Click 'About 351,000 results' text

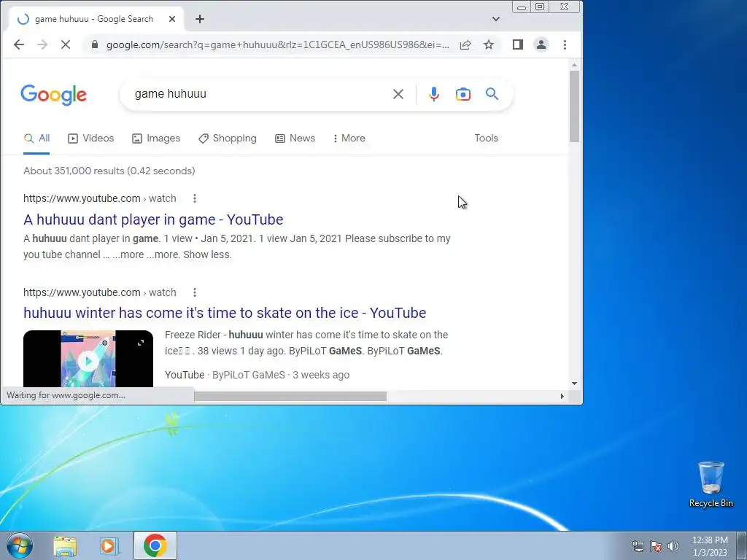(x=109, y=171)
